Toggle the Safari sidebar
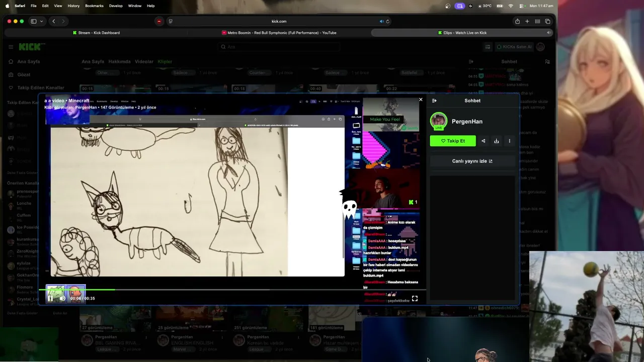644x362 pixels. 34,21
